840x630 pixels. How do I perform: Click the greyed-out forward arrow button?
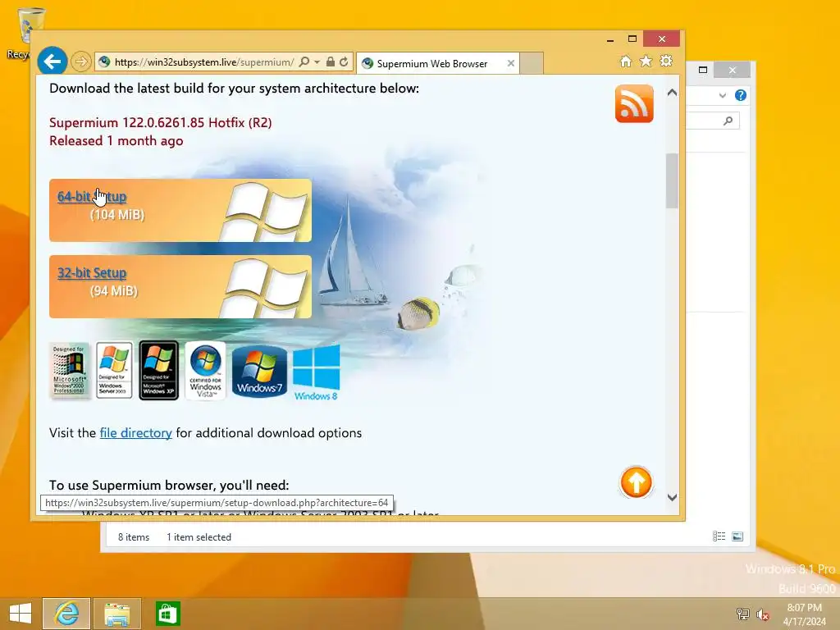(x=81, y=62)
